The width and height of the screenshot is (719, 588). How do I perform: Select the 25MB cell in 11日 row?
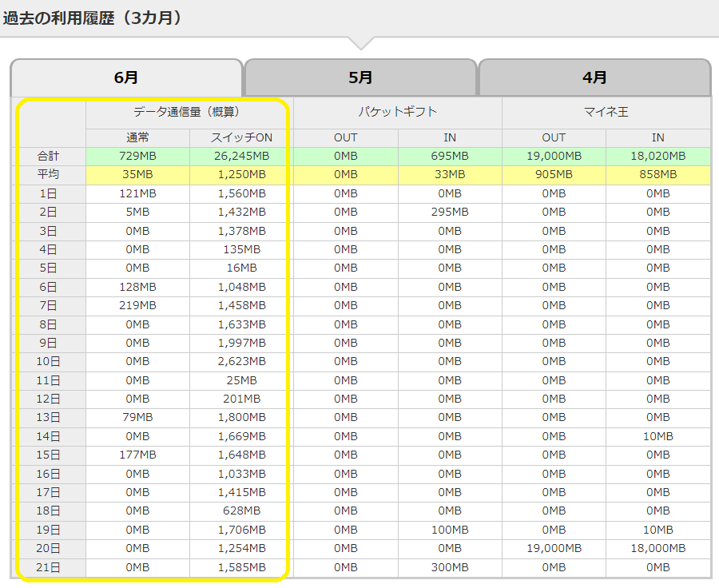coord(241,381)
